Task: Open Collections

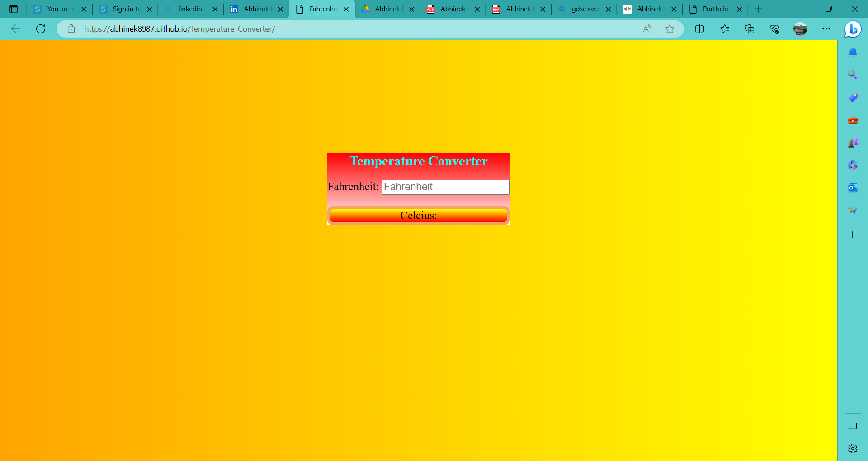Action: point(750,29)
